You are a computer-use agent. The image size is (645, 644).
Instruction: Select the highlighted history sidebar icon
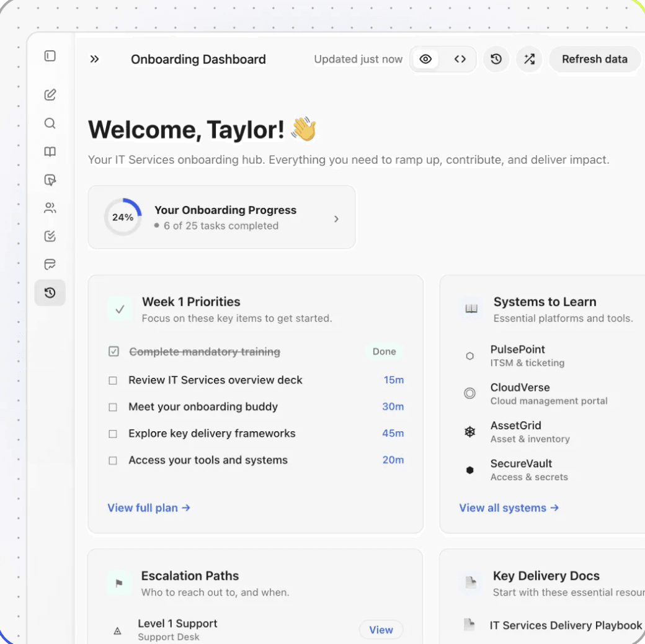coord(50,293)
